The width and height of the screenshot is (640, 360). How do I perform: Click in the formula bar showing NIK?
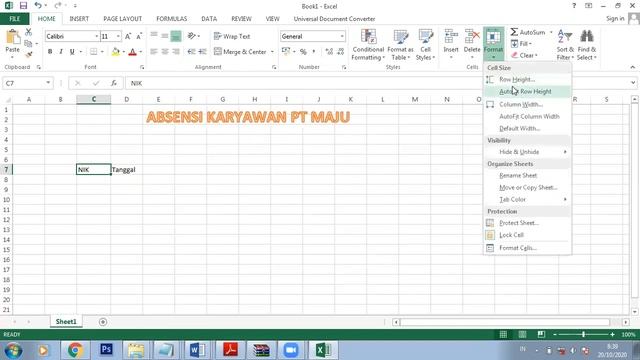(376, 83)
